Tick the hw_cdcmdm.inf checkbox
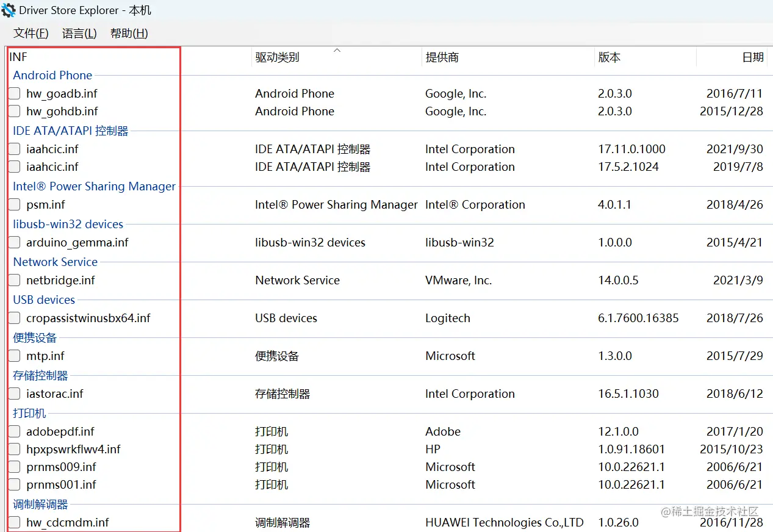 pyautogui.click(x=15, y=523)
